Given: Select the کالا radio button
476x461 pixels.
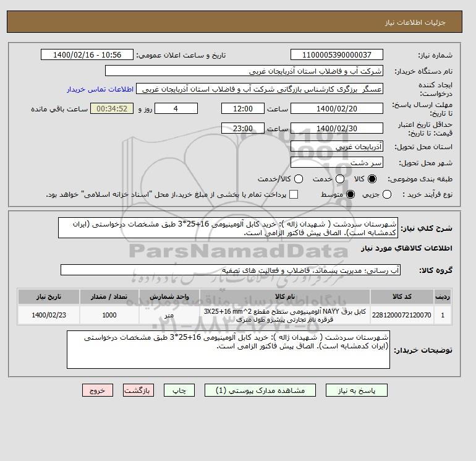Looking at the screenshot, I should 372,179.
